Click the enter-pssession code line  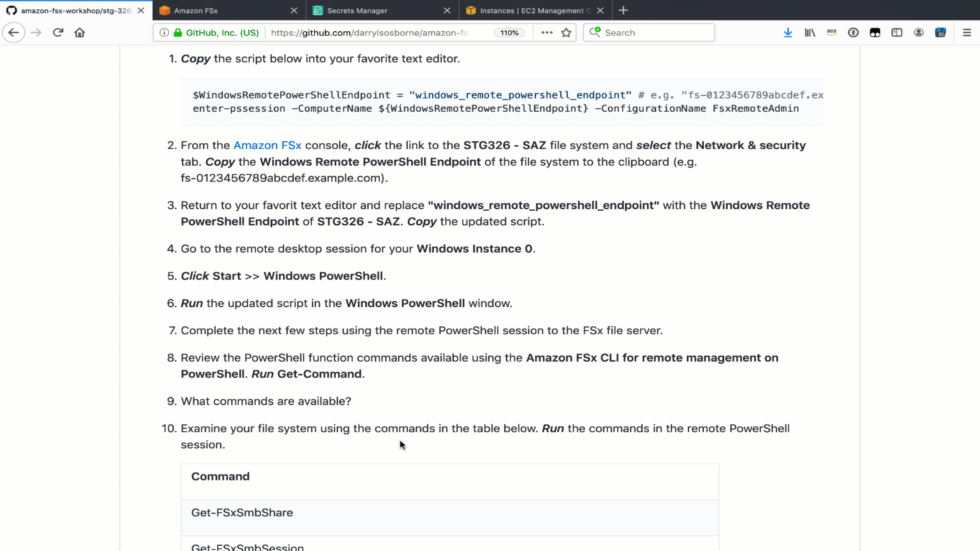496,109
